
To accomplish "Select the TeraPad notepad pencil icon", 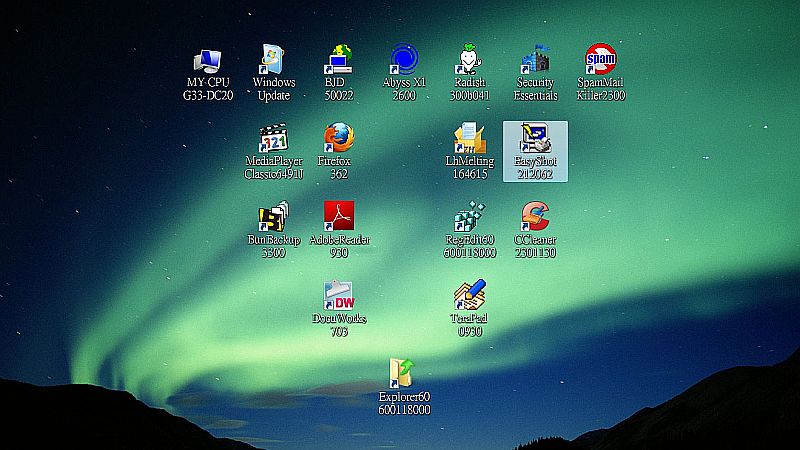I will pos(469,296).
